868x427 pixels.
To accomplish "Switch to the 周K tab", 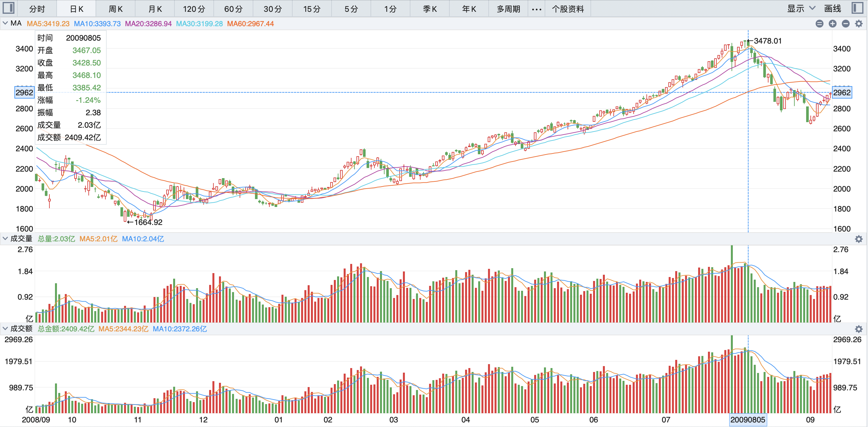I will click(115, 9).
